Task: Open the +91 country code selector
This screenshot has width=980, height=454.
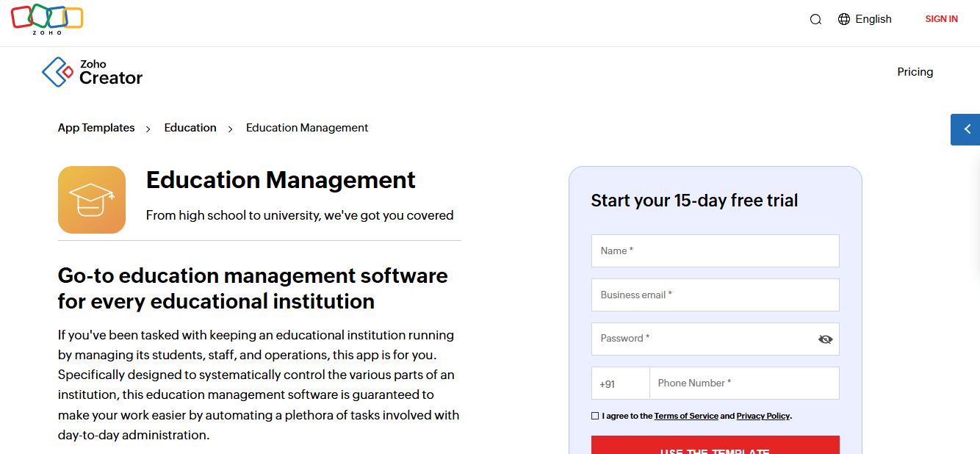Action: pyautogui.click(x=620, y=383)
